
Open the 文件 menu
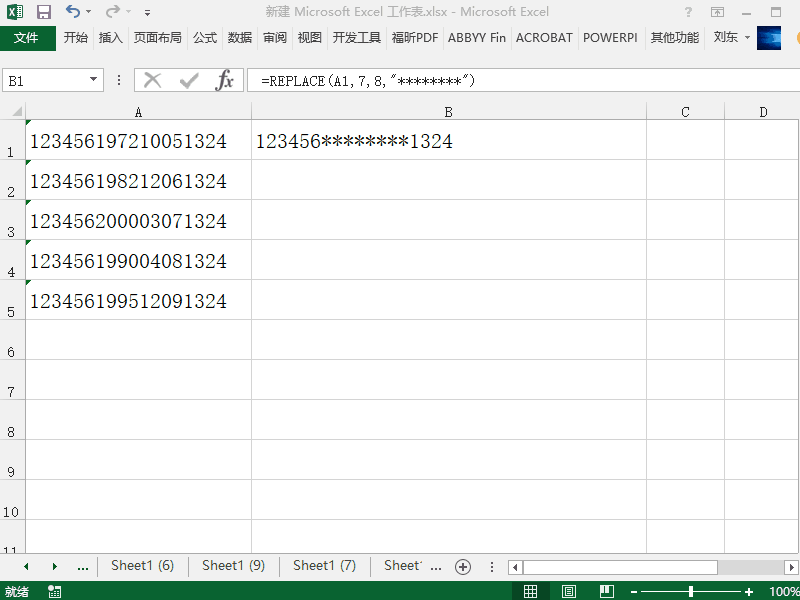28,38
